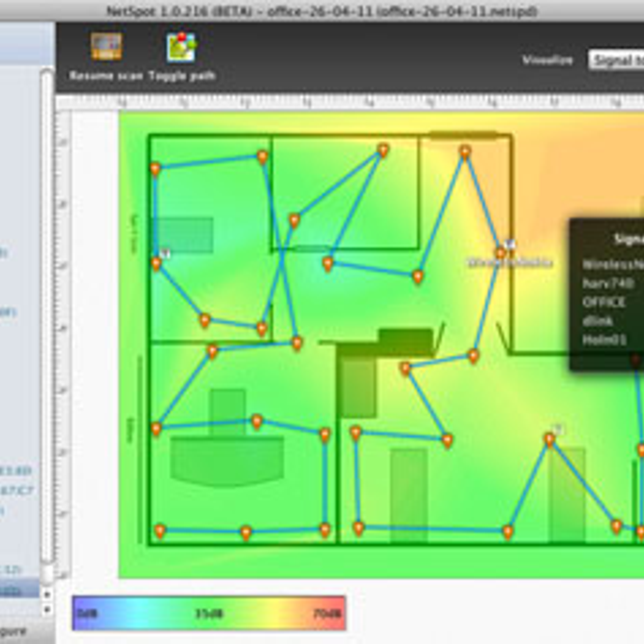Image resolution: width=644 pixels, height=644 pixels.
Task: Click the sidebar scroll up arrow
Action: (47, 594)
